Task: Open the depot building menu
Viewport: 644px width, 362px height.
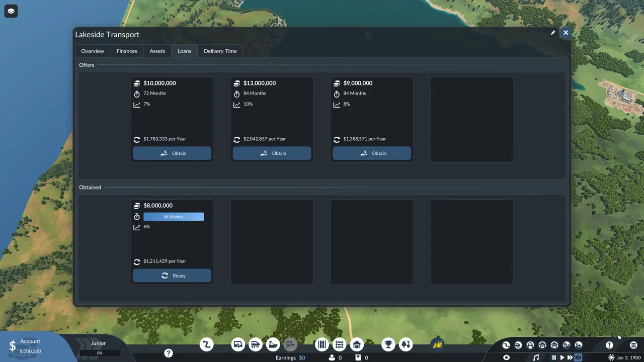Action: click(357, 344)
